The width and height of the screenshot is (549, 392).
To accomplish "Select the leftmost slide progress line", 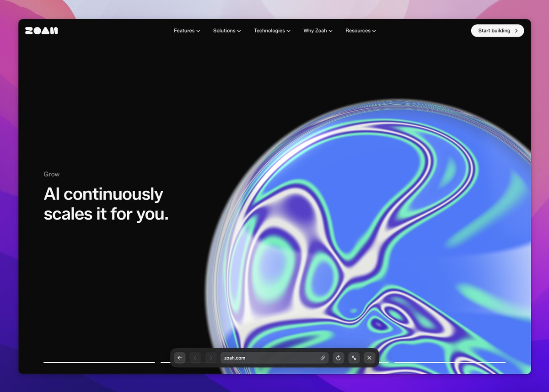I will 99,362.
